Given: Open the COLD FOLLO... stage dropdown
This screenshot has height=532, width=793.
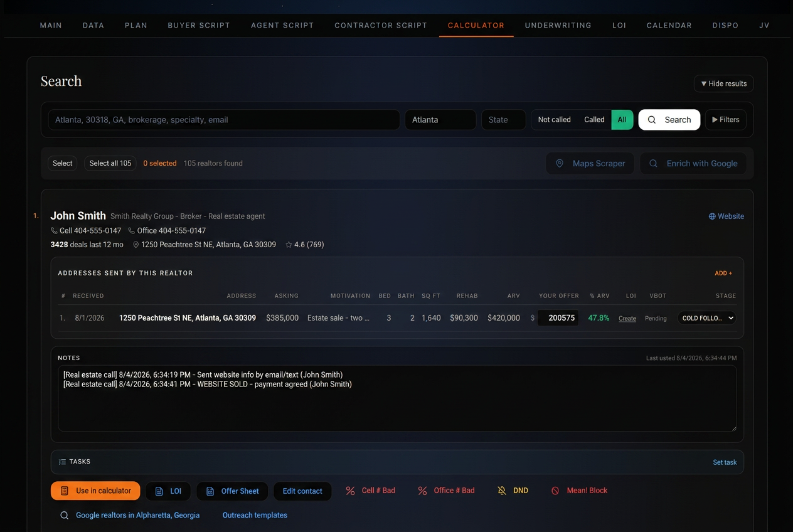Looking at the screenshot, I should tap(706, 318).
